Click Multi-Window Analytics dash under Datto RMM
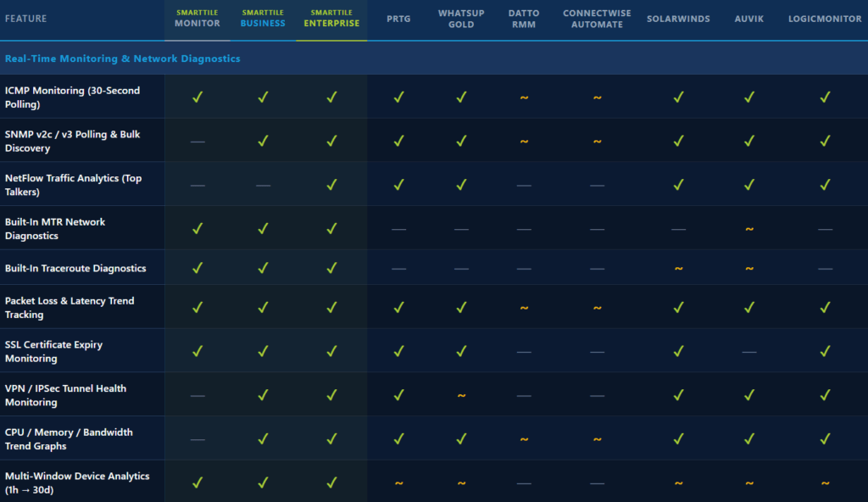The image size is (868, 502). [524, 483]
